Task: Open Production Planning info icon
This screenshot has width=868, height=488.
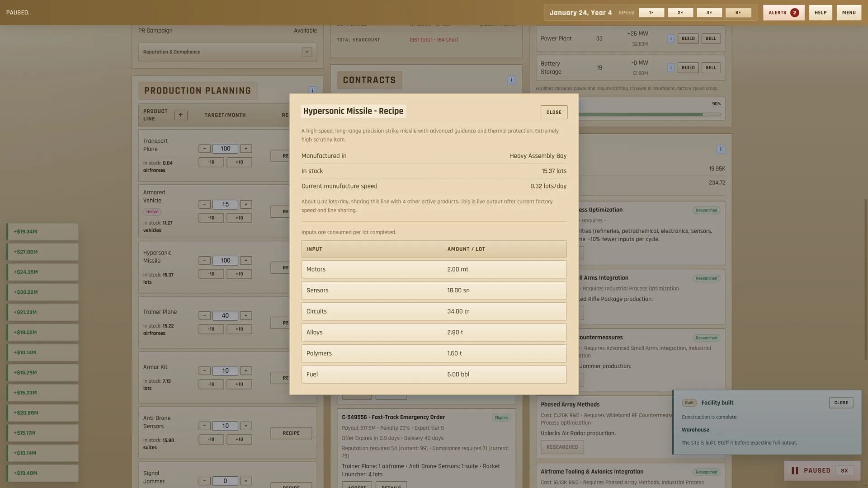Action: 312,90
